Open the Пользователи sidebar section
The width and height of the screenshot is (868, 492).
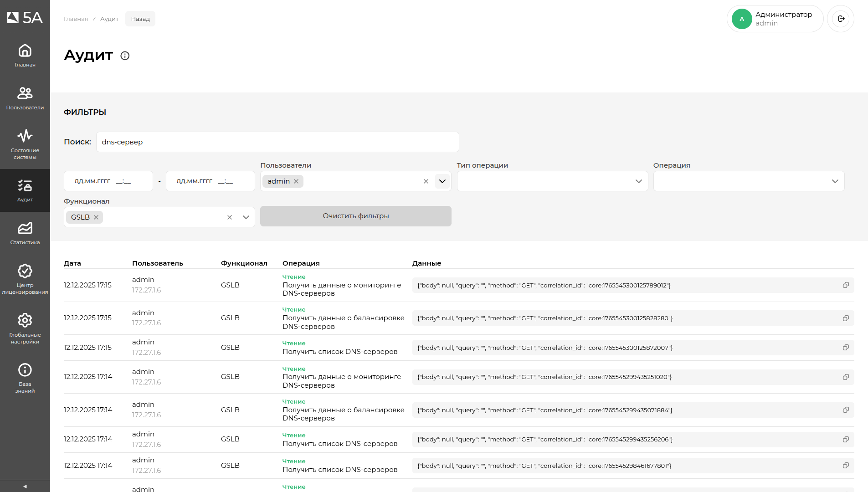pos(25,98)
